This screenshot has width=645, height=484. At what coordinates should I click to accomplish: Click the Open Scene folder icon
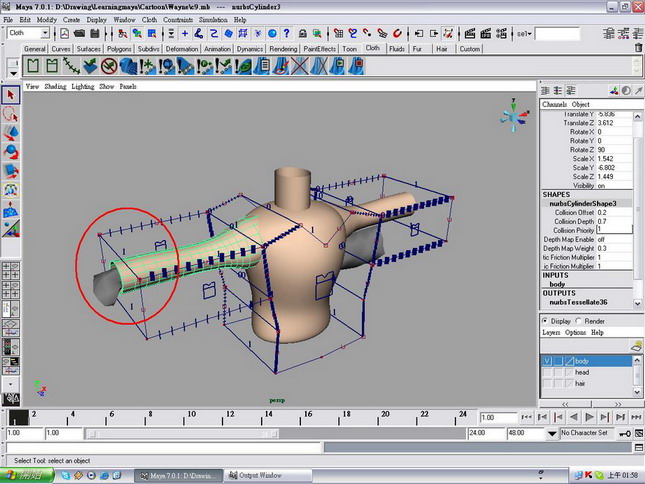79,34
